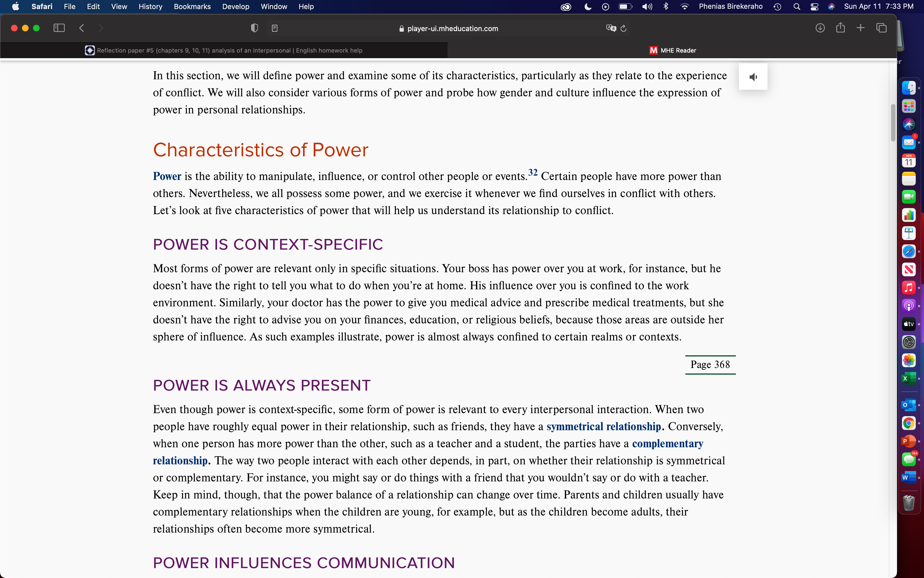924x578 pixels.
Task: Open Siri from the Dock
Action: (909, 124)
